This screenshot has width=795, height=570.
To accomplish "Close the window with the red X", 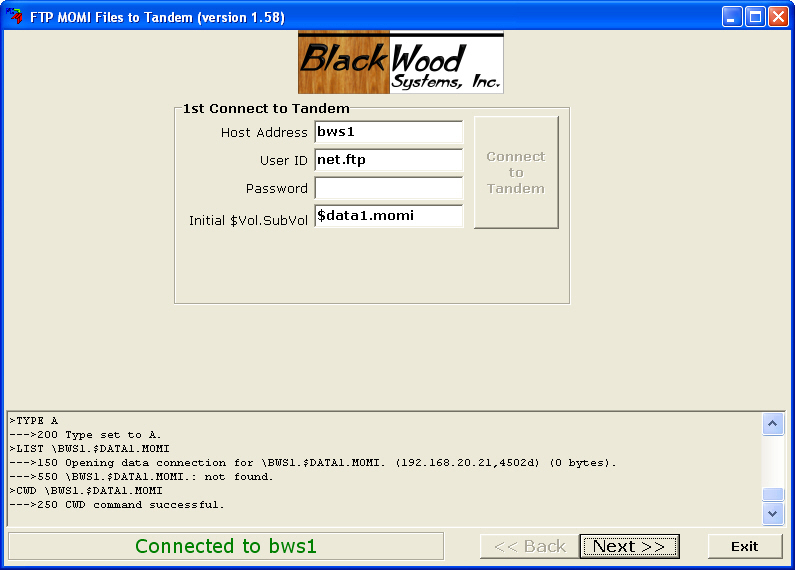I will click(x=778, y=17).
